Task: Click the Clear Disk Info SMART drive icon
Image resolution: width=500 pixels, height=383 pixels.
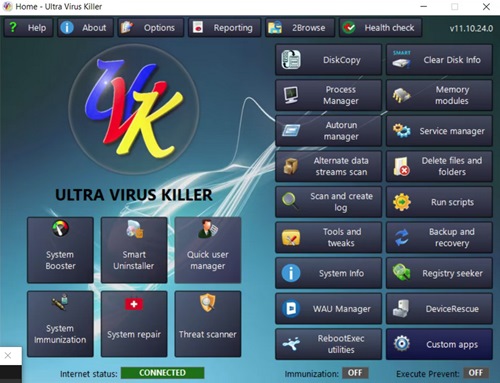Action: tap(401, 60)
